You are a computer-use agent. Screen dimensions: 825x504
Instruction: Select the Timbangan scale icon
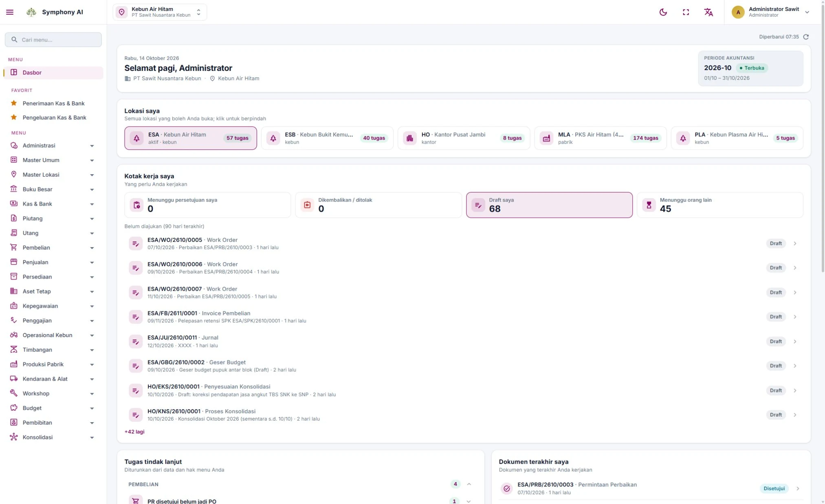14,349
